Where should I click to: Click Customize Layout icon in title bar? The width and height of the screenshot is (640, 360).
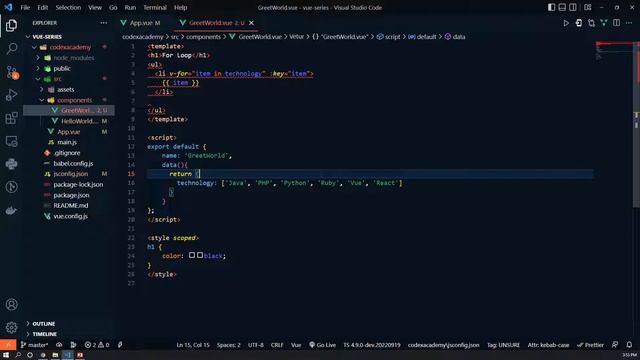[x=588, y=7]
